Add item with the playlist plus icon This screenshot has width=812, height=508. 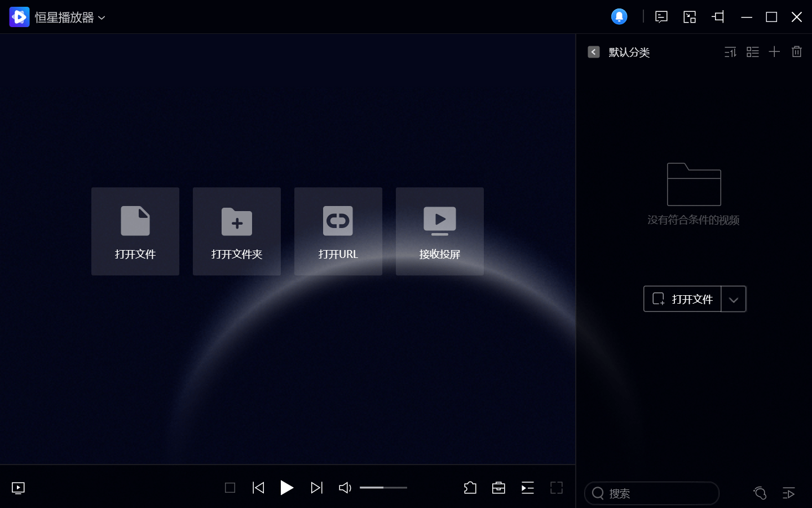pyautogui.click(x=774, y=52)
